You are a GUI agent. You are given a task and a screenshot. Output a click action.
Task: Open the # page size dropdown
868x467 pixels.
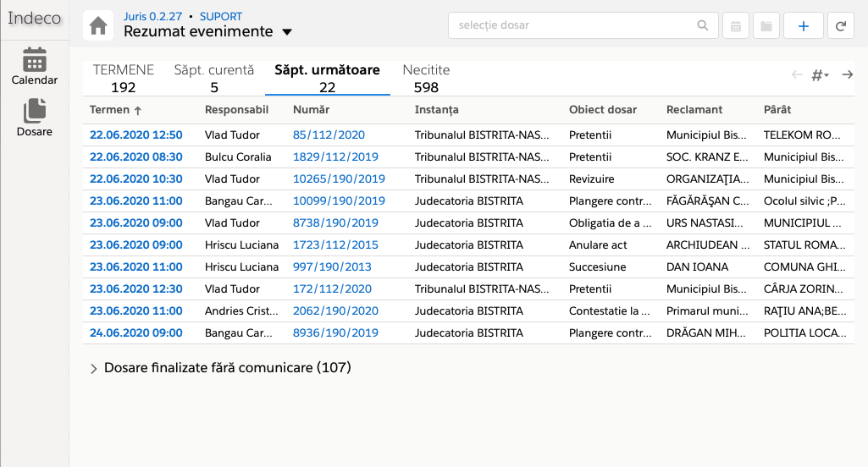[x=820, y=75]
